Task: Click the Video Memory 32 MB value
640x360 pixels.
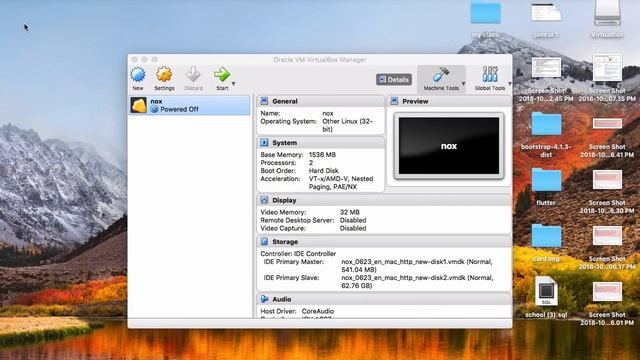Action: coord(349,212)
